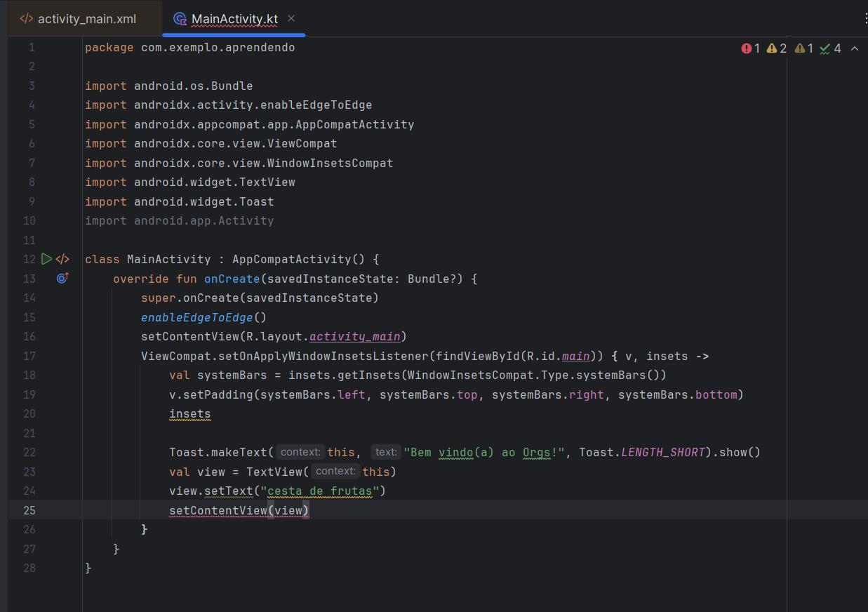Click "val systemBars" on line 18

coord(222,375)
